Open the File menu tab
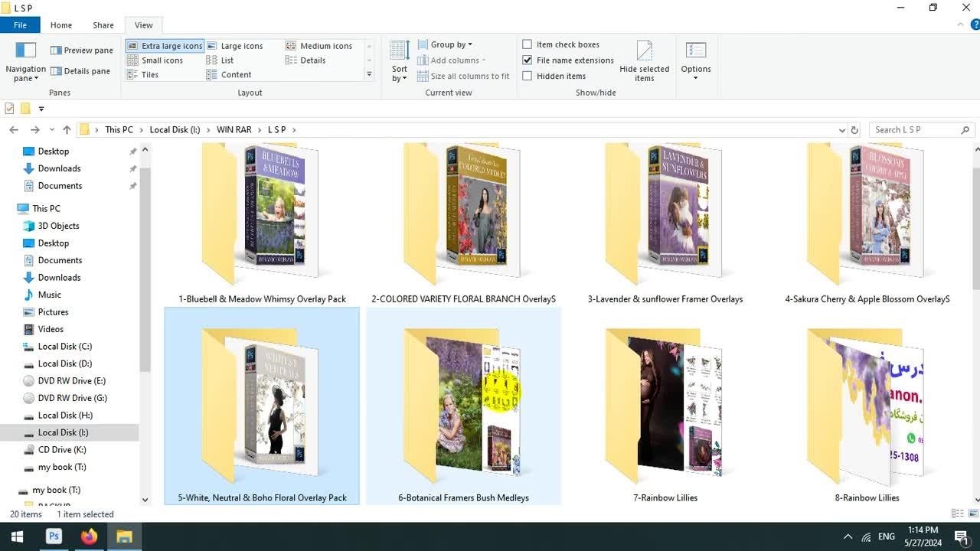This screenshot has width=980, height=551. click(x=20, y=25)
